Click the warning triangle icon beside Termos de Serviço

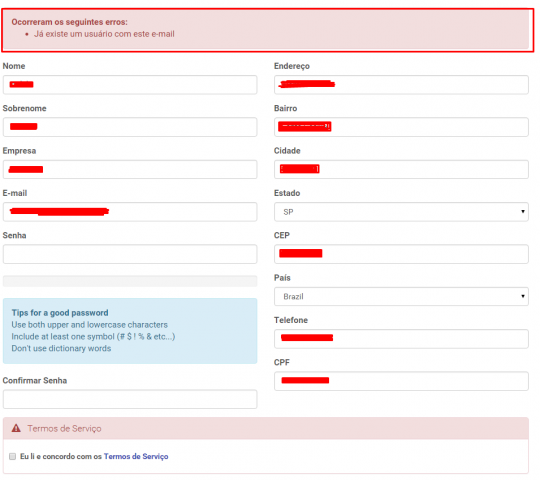coord(16,428)
